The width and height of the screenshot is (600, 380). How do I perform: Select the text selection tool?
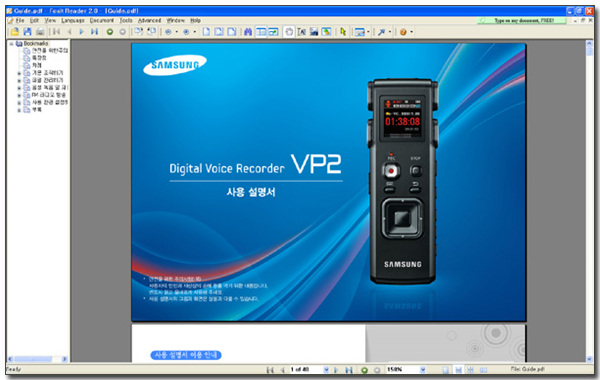[x=302, y=32]
